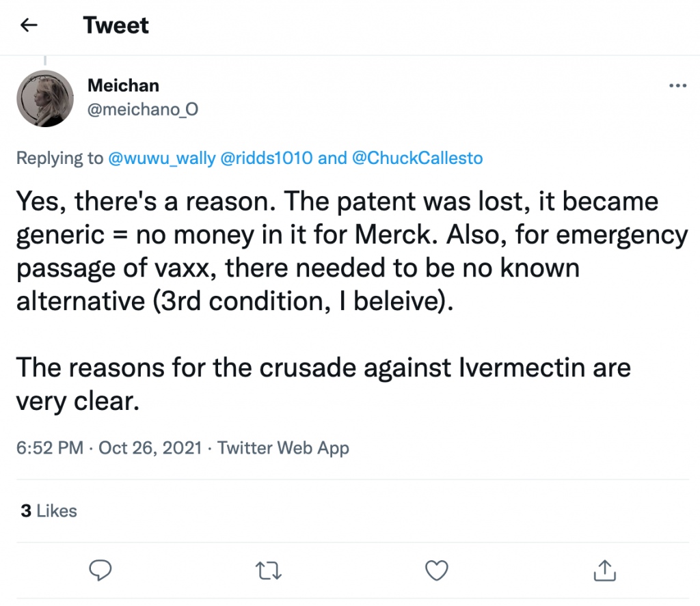700x606 pixels.
Task: Visit the @ridds1010 profile
Action: coord(267,159)
